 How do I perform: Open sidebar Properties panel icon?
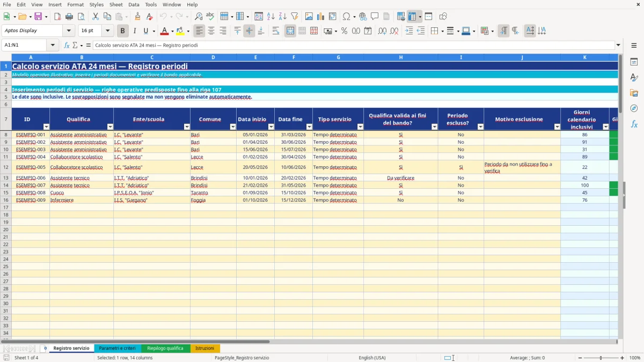(634, 62)
